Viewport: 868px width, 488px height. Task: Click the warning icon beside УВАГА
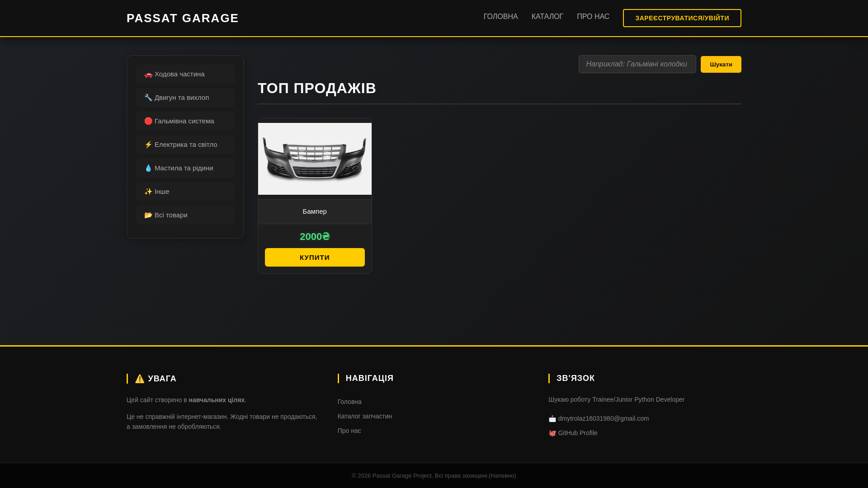[x=140, y=379]
